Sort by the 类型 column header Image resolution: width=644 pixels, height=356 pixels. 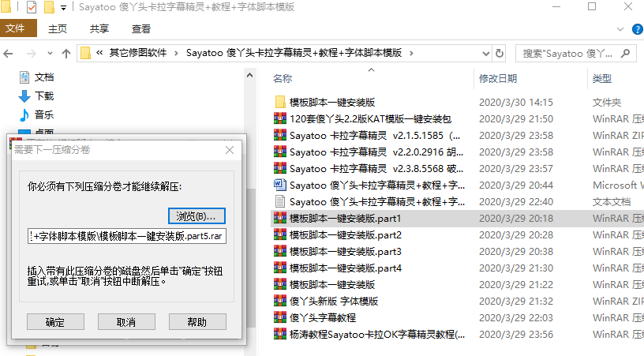(602, 78)
